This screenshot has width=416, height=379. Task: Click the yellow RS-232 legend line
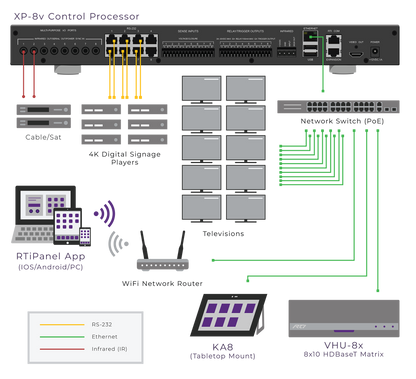coord(62,324)
